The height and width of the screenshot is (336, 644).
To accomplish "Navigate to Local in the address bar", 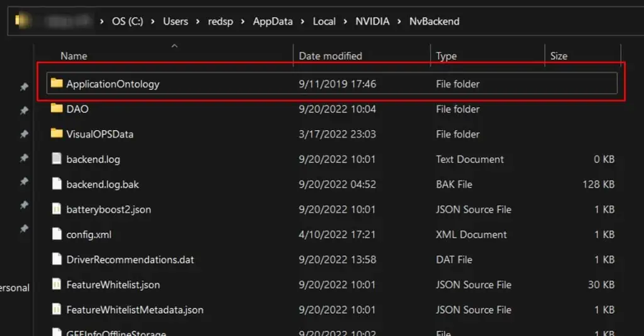I will (x=324, y=21).
